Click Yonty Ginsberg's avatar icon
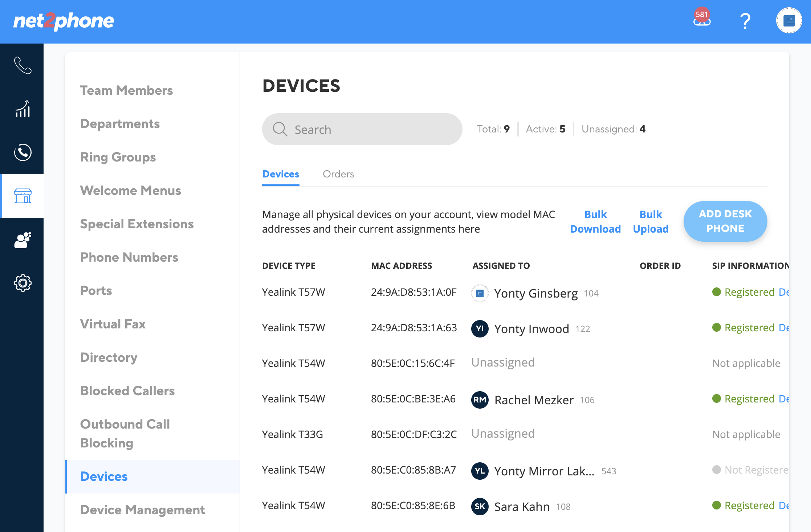The width and height of the screenshot is (811, 532). click(480, 293)
